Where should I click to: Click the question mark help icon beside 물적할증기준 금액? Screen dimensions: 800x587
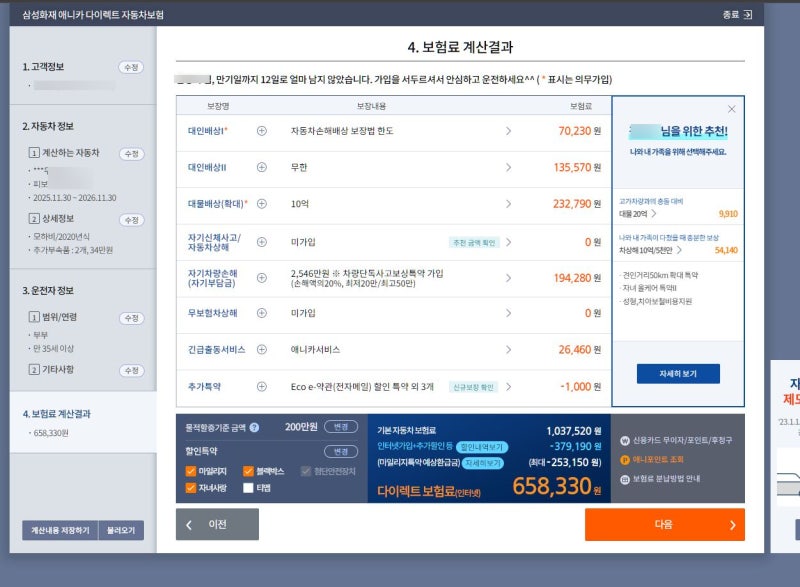coord(254,427)
